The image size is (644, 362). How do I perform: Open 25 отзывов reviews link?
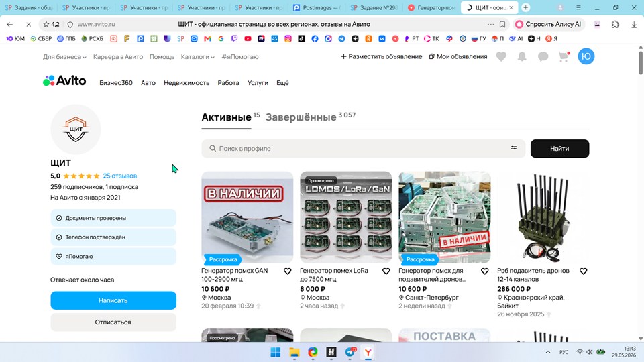[120, 176]
